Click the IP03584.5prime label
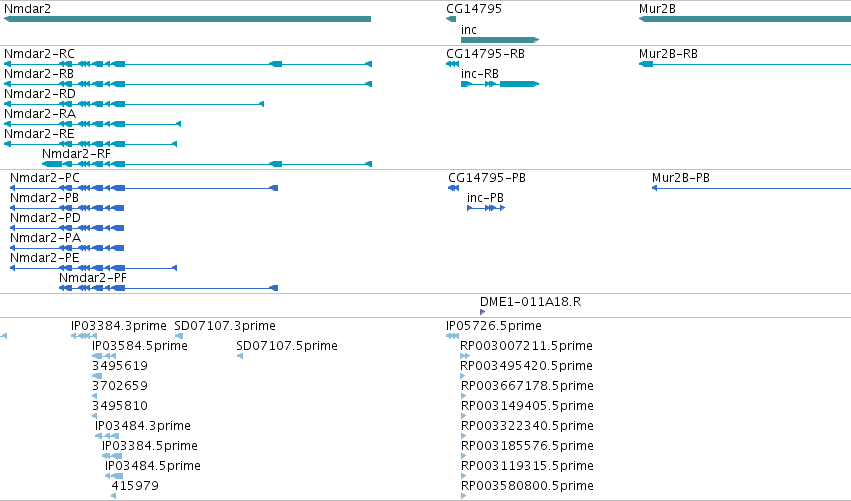The image size is (851, 501). (x=139, y=346)
